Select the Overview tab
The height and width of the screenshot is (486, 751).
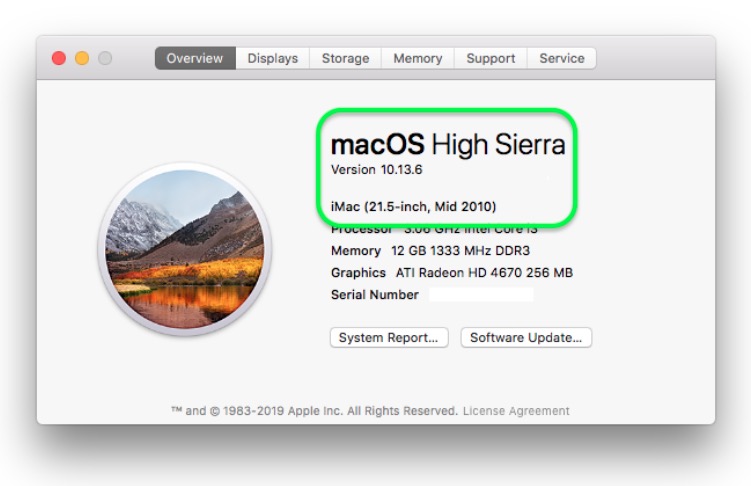(195, 58)
